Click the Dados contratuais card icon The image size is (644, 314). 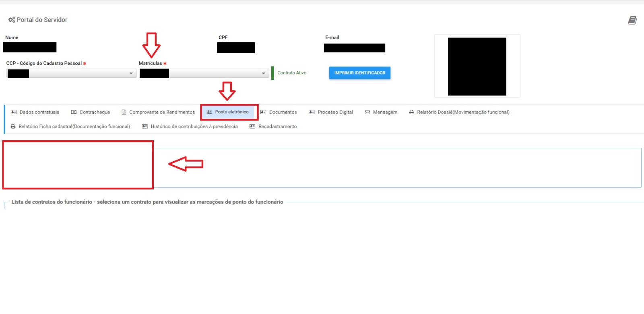[14, 112]
